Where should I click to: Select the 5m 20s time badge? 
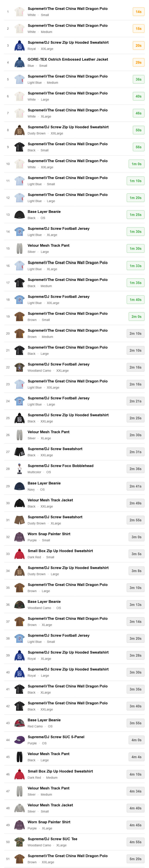pos(136,859)
